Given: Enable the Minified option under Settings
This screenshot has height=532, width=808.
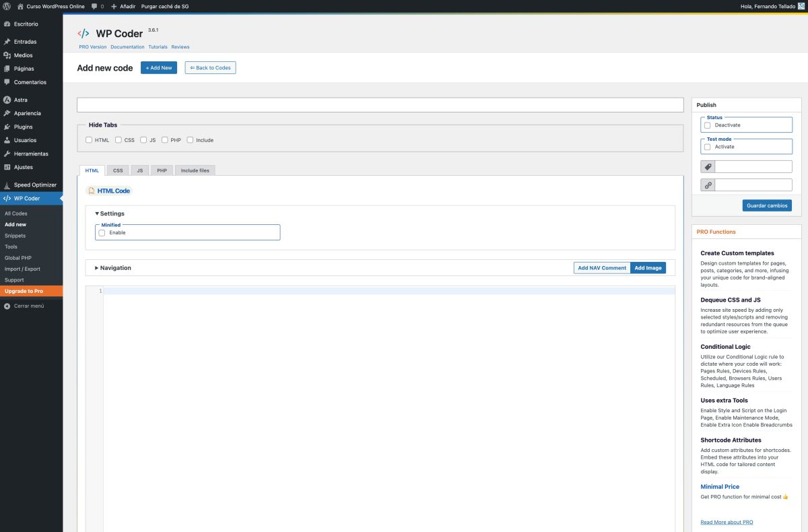Looking at the screenshot, I should [102, 233].
